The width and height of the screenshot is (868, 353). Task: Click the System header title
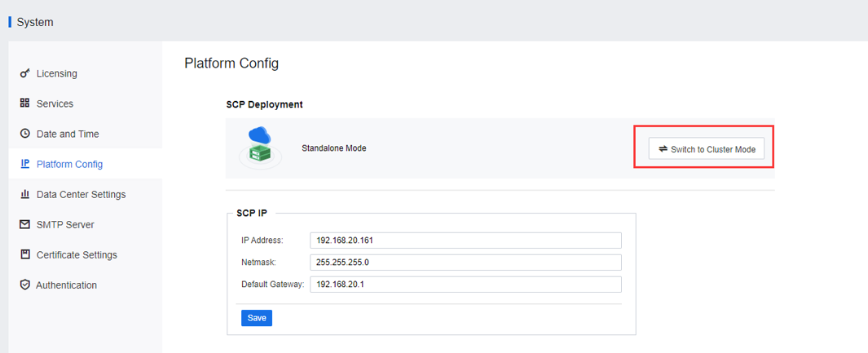click(35, 22)
